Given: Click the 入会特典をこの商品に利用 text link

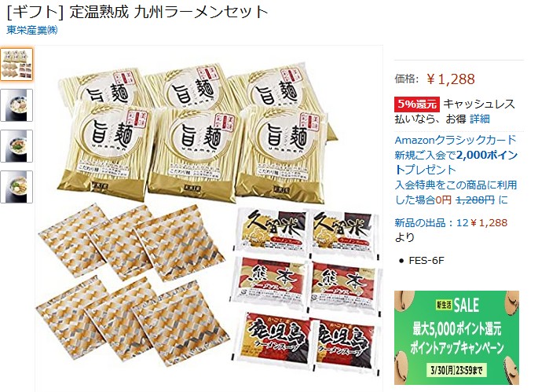Looking at the screenshot, I should (456, 185).
